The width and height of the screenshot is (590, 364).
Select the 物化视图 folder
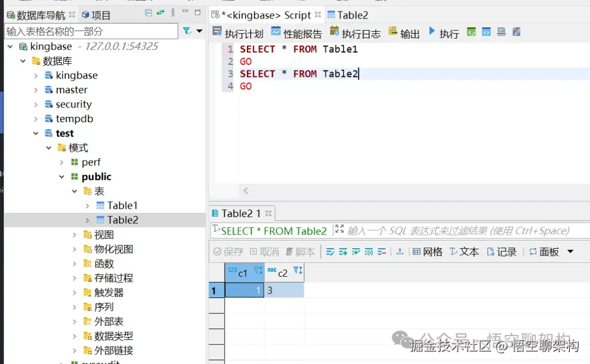(x=114, y=249)
